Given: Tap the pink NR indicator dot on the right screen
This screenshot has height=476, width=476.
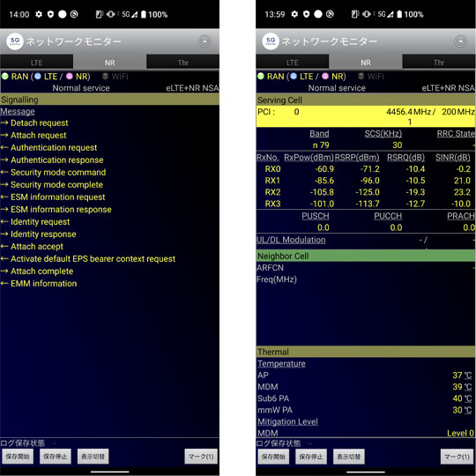Looking at the screenshot, I should click(x=325, y=76).
